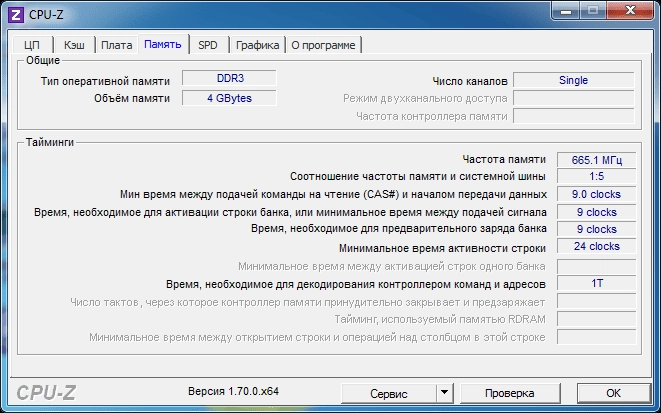Confirm with the OK button
661x413 pixels.
(613, 393)
